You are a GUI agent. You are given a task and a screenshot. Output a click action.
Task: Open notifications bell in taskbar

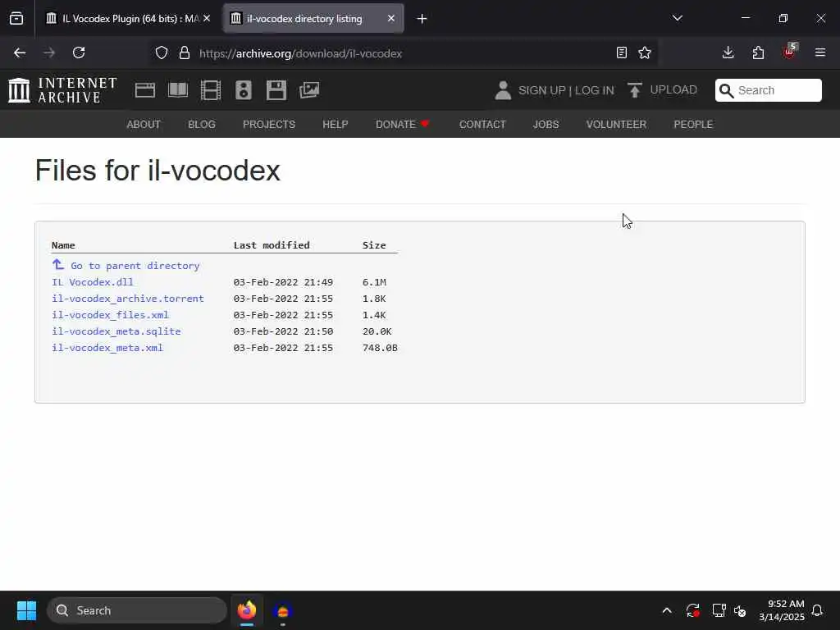pyautogui.click(x=818, y=610)
